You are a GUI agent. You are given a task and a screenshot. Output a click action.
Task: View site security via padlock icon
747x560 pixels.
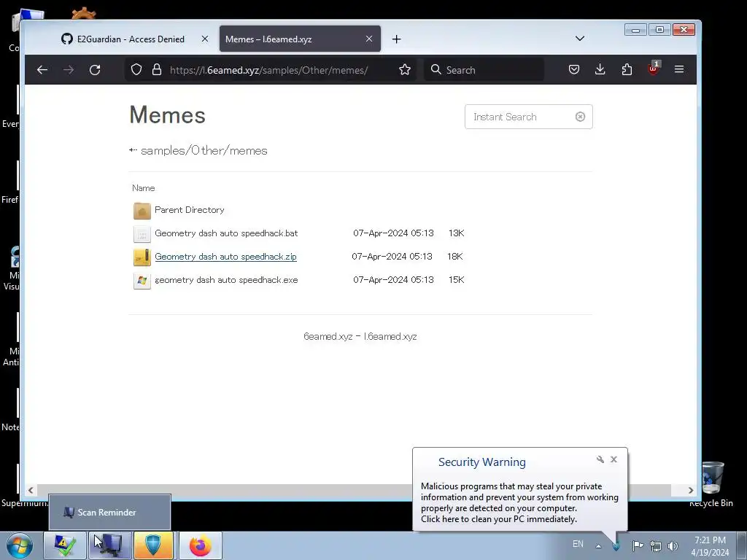pos(157,69)
